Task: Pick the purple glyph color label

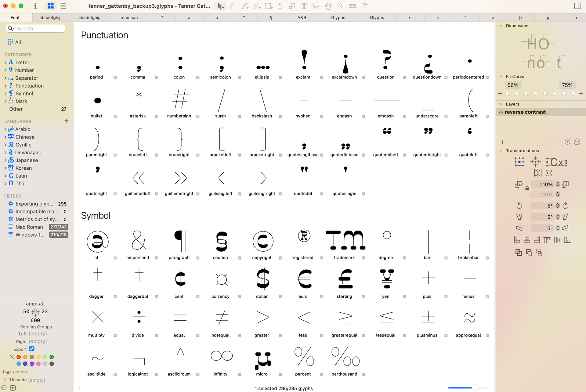Action: [32, 364]
